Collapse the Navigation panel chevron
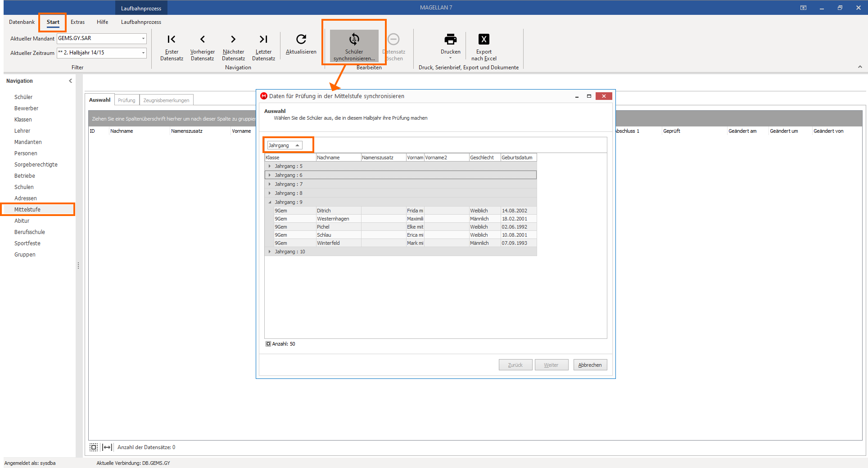Image resolution: width=868 pixels, height=468 pixels. (x=70, y=81)
